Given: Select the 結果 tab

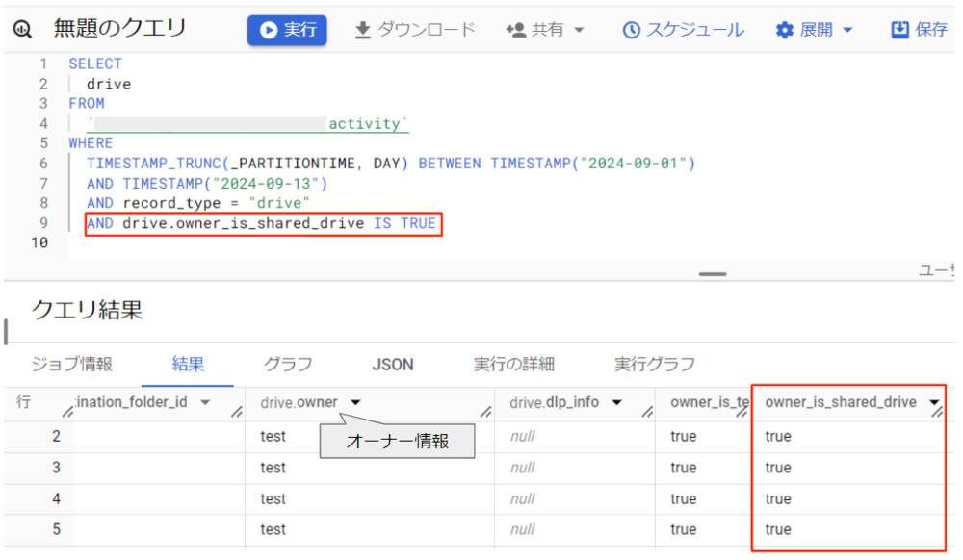Looking at the screenshot, I should coord(188,365).
